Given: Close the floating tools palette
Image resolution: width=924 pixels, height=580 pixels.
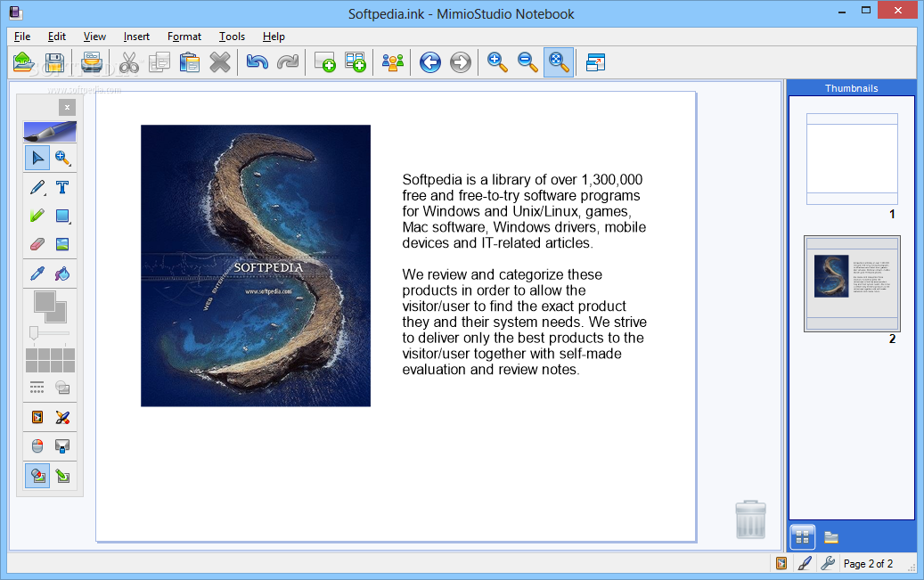Looking at the screenshot, I should pos(67,107).
